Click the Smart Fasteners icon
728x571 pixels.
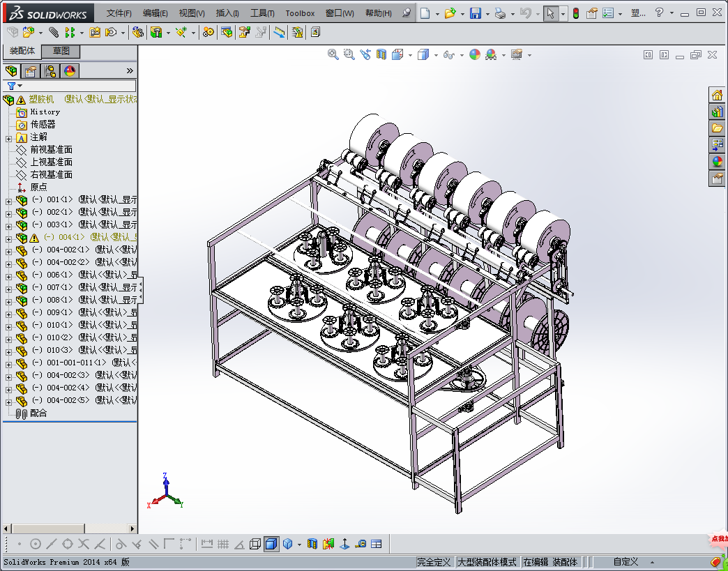pyautogui.click(x=95, y=32)
